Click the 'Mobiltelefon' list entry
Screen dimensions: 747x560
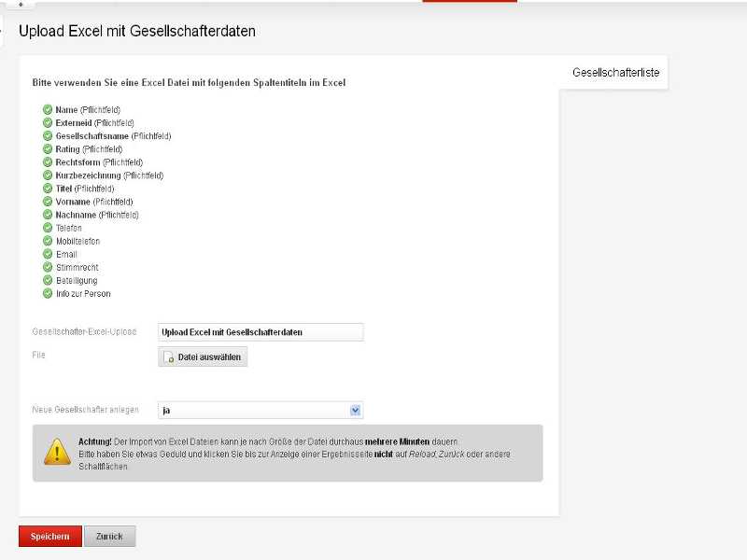click(x=78, y=241)
